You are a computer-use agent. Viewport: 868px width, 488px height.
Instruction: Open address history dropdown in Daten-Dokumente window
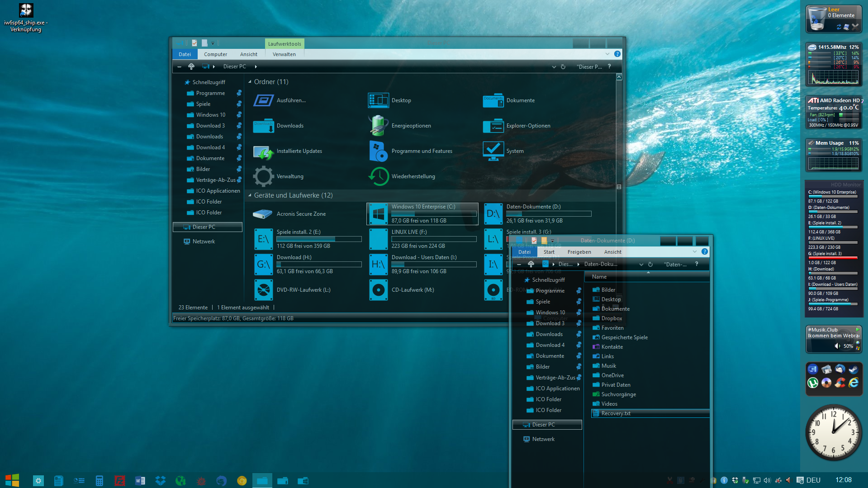point(641,265)
